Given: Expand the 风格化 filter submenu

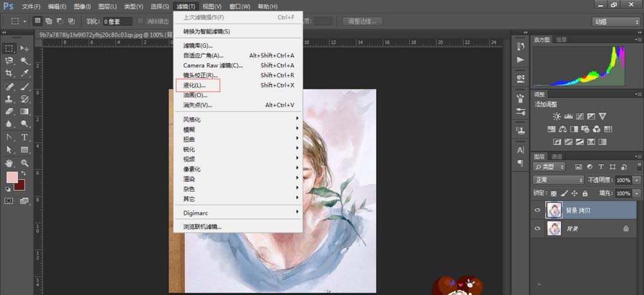Looking at the screenshot, I should (x=238, y=120).
